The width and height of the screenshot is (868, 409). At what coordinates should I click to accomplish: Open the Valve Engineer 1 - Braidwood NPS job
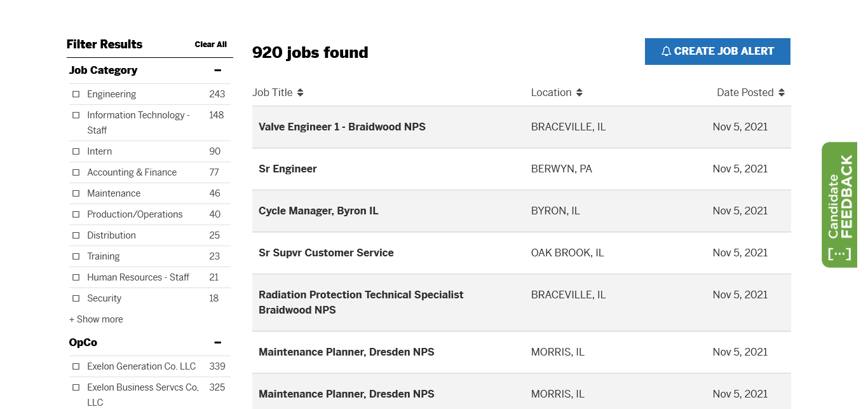point(342,127)
